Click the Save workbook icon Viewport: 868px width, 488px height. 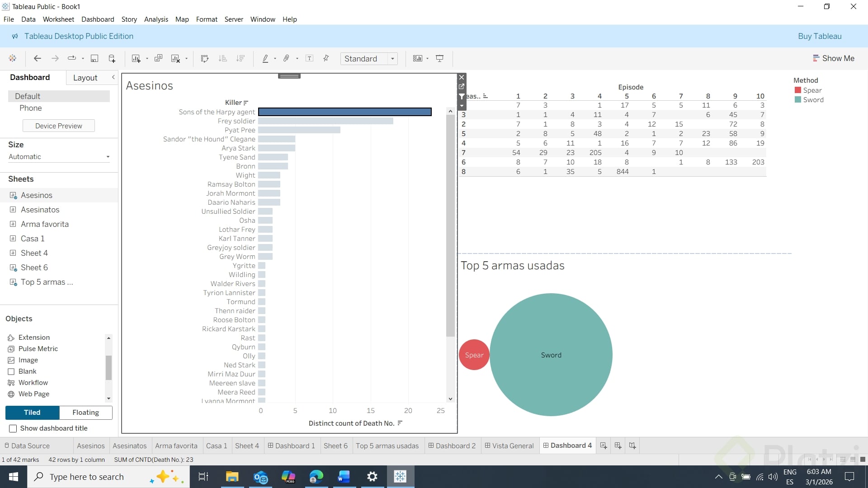[x=94, y=58]
